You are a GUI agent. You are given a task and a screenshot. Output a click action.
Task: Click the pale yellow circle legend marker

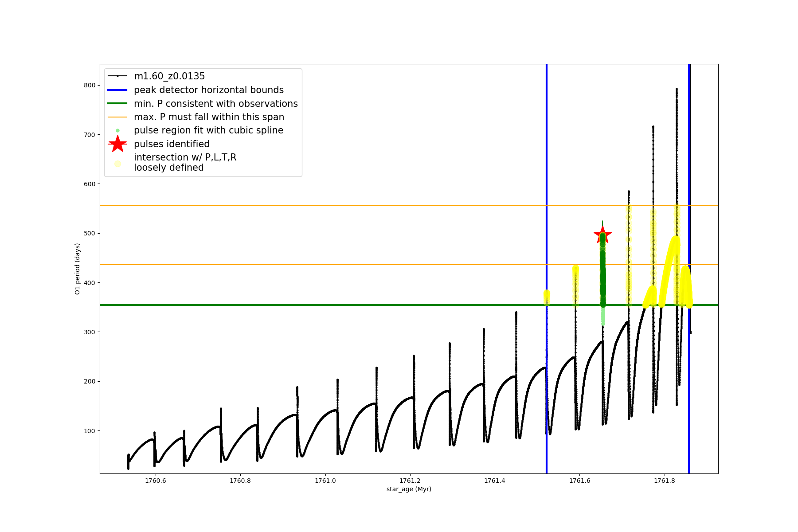(117, 164)
